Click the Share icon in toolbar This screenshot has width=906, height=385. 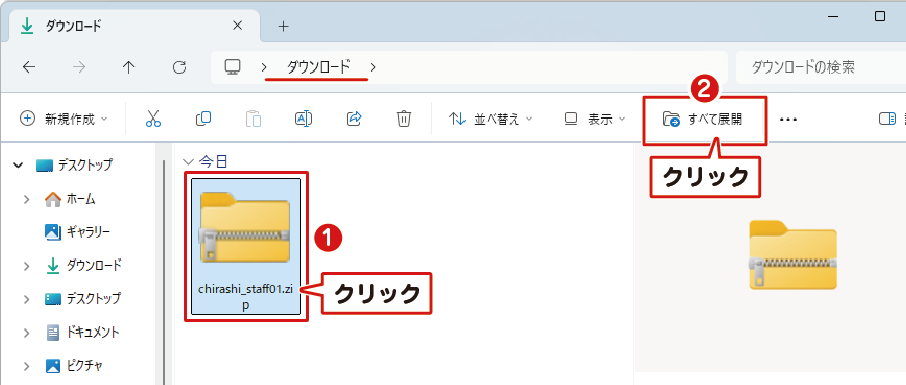pos(354,119)
